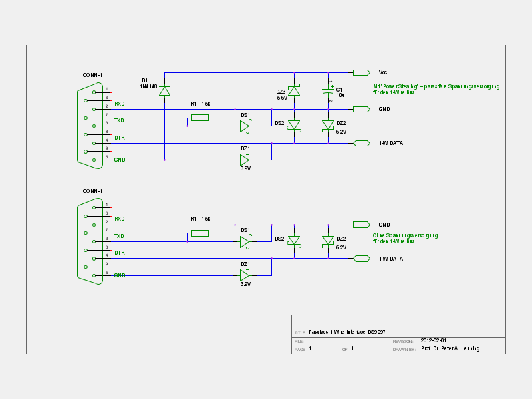Click RXD pin label in circuit with Vcc
This screenshot has width=532, height=399.
click(x=120, y=104)
